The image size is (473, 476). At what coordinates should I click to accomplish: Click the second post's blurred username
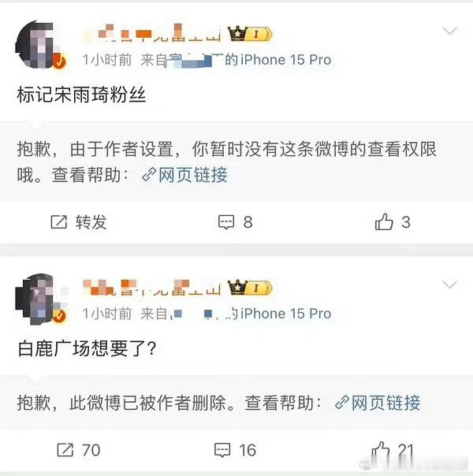pos(152,287)
